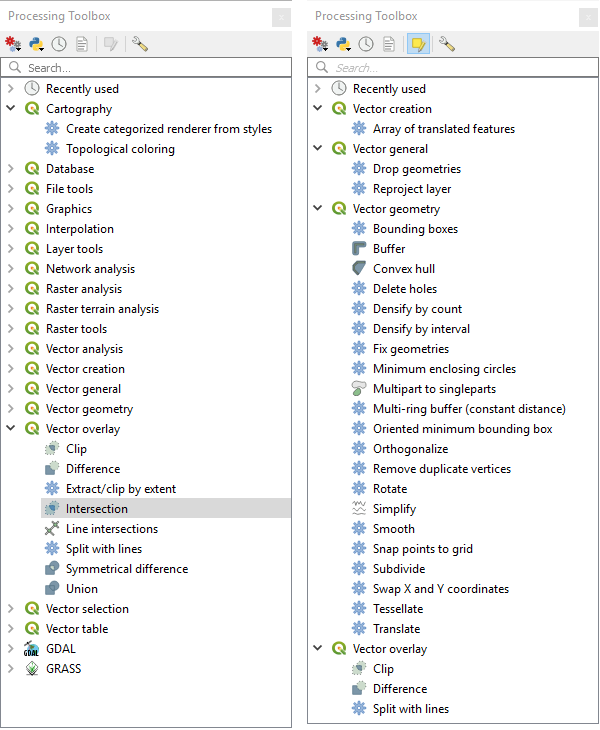600x730 pixels.
Task: Select Reproject layer algorithm
Action: click(x=412, y=189)
